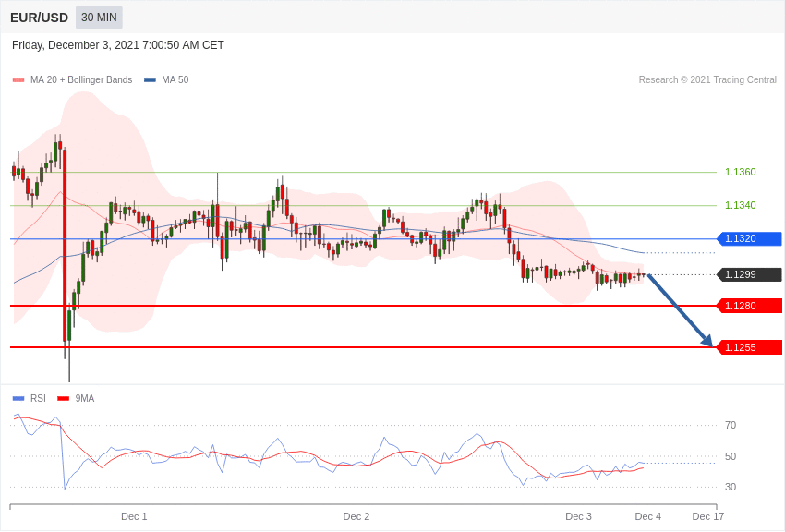Viewport: 785px width, 532px height.
Task: Click the EUR/USD pair title
Action: click(x=39, y=18)
